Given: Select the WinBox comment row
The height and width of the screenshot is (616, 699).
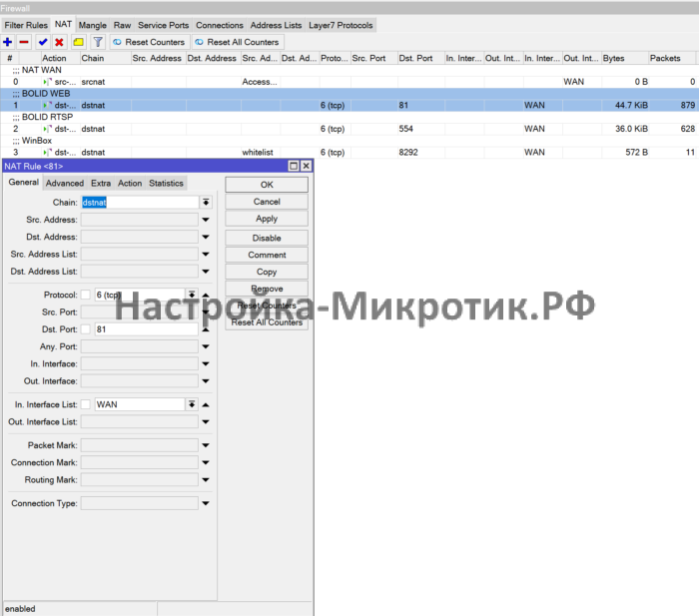Looking at the screenshot, I should (x=349, y=141).
